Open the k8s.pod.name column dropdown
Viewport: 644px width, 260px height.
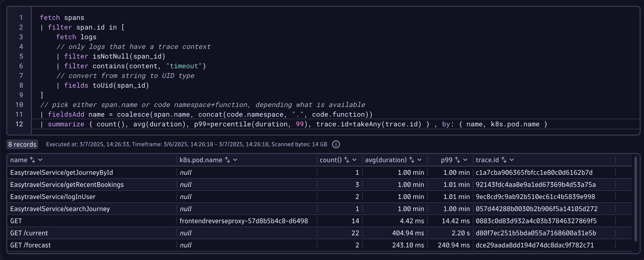pyautogui.click(x=235, y=160)
